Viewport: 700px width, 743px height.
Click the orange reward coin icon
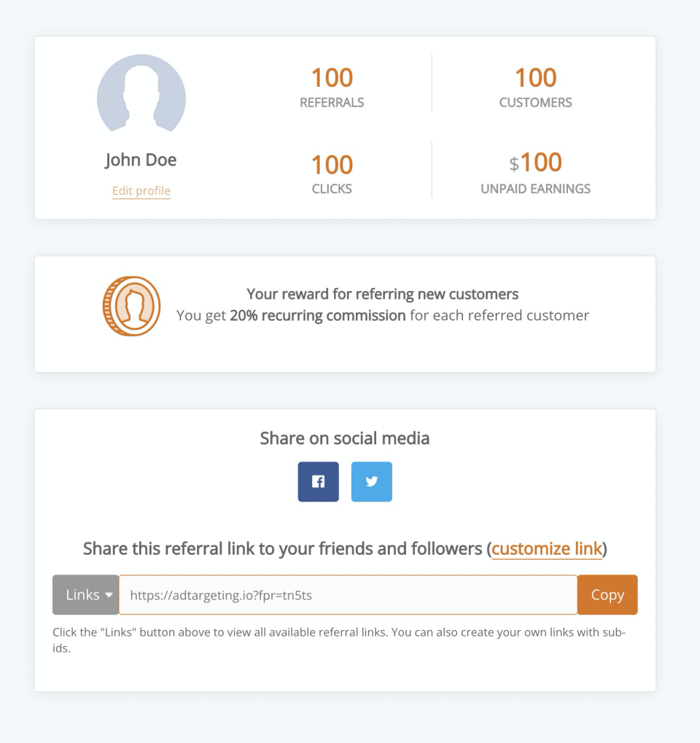pos(131,306)
